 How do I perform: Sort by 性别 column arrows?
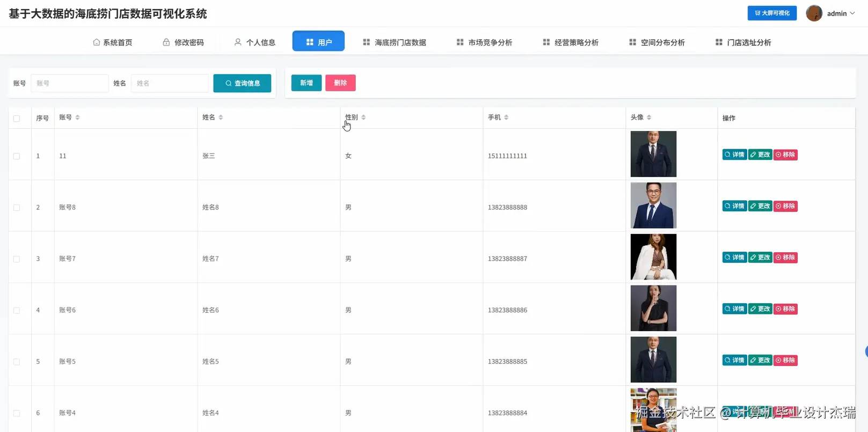click(x=363, y=118)
